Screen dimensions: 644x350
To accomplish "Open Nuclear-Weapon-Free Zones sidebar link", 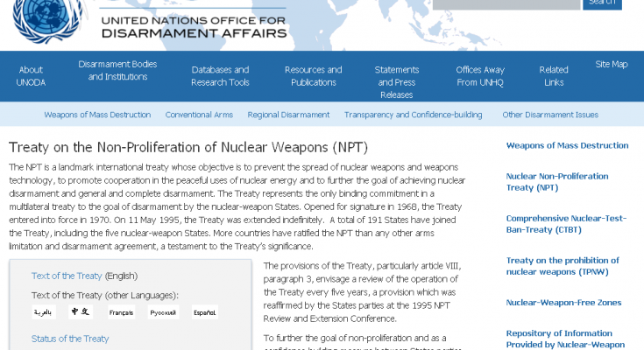I will (563, 303).
